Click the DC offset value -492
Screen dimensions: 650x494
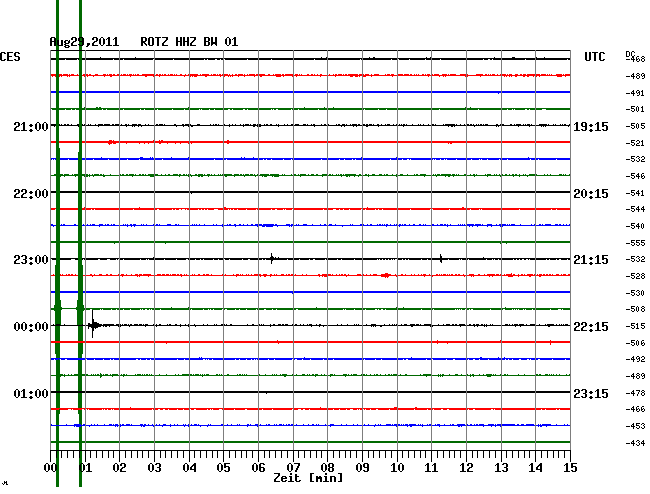[635, 359]
